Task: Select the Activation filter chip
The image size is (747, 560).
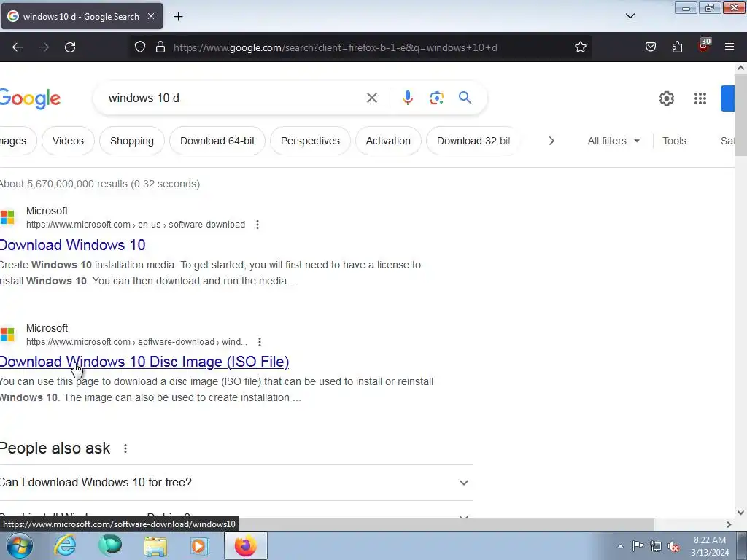Action: (388, 141)
